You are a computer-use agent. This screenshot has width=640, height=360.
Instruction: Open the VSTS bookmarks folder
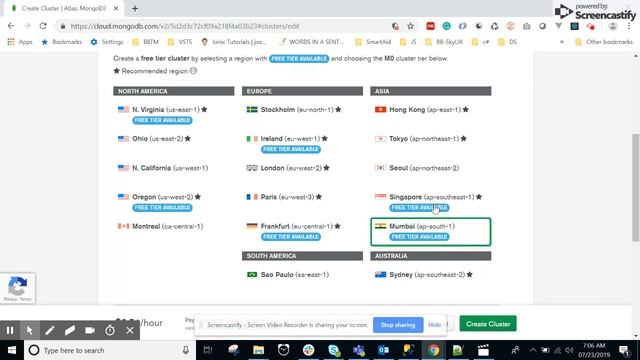click(180, 42)
